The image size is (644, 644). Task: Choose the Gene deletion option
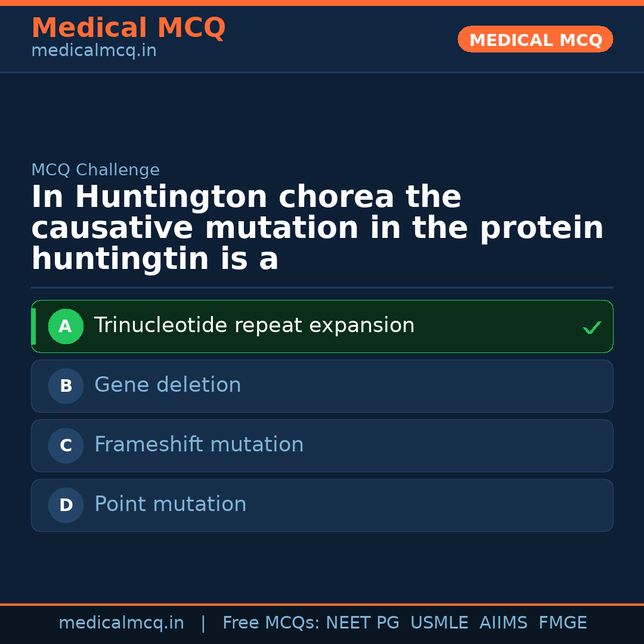coord(168,385)
